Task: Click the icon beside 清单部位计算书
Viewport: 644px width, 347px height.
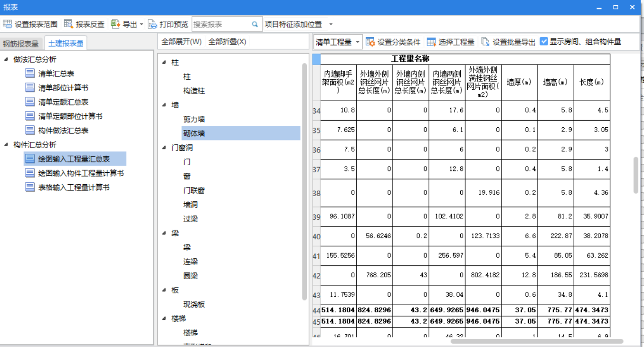Action: point(30,88)
